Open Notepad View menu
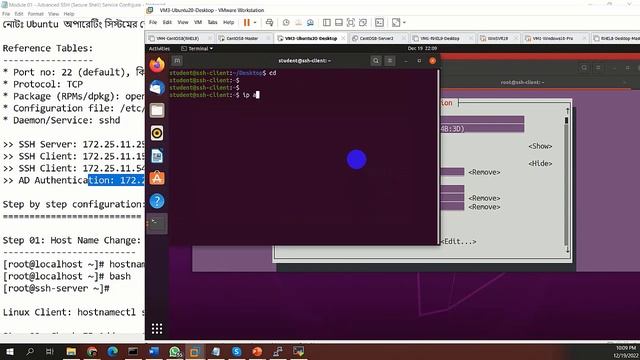 coord(53,14)
